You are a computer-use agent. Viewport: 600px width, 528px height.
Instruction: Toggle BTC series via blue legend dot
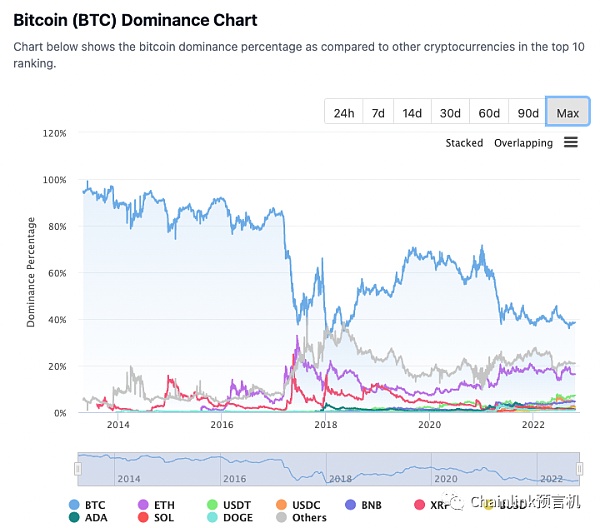point(74,505)
